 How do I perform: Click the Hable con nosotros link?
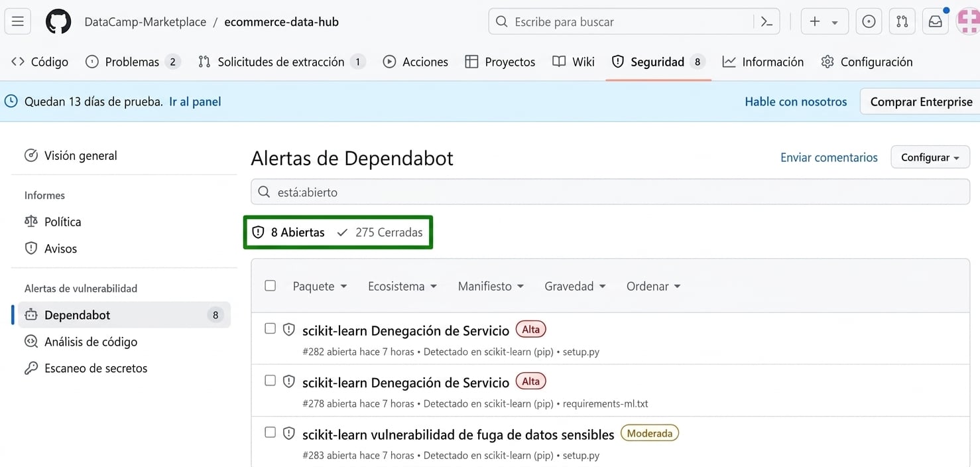[x=796, y=101]
